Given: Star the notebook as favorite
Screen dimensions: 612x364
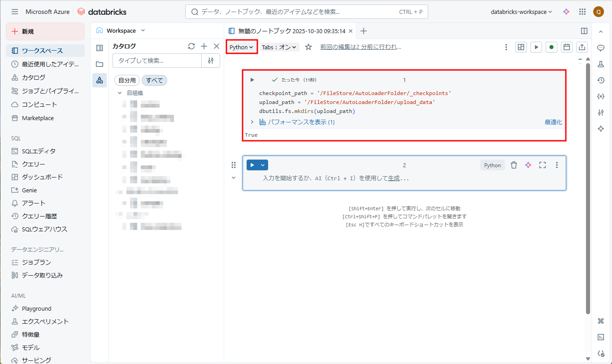Looking at the screenshot, I should (308, 47).
